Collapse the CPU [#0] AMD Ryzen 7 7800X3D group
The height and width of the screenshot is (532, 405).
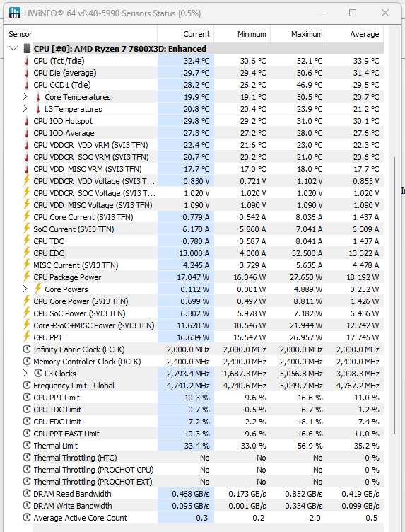[13, 49]
